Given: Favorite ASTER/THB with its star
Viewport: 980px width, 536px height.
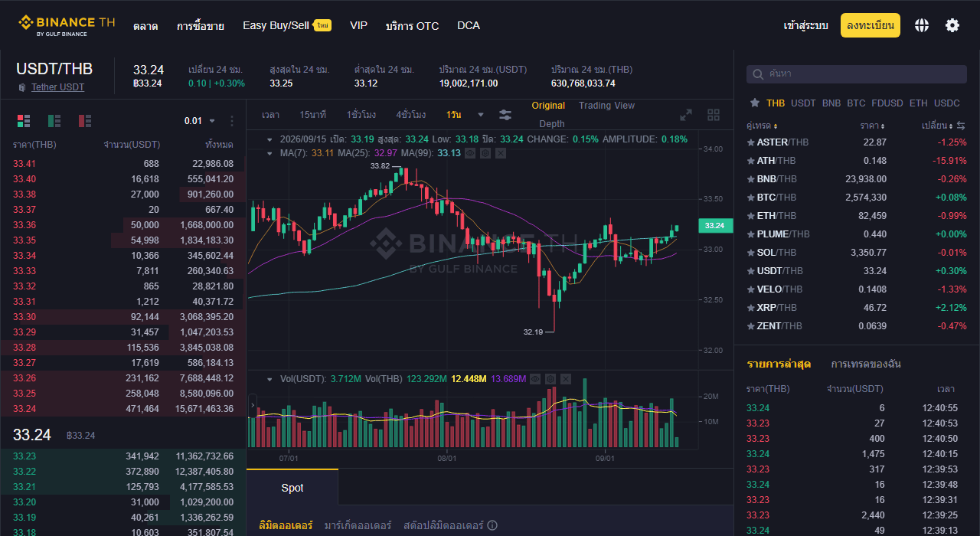Looking at the screenshot, I should coord(750,142).
